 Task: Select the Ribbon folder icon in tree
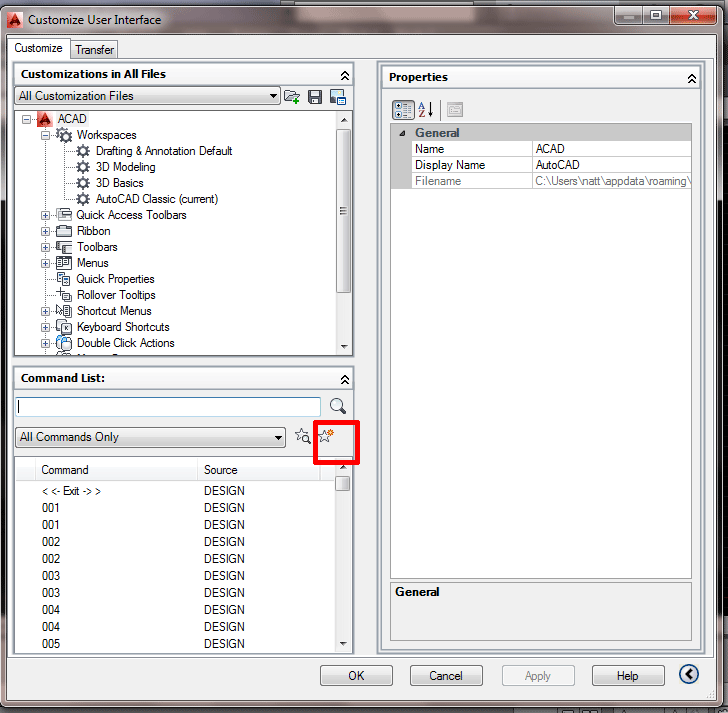[64, 231]
